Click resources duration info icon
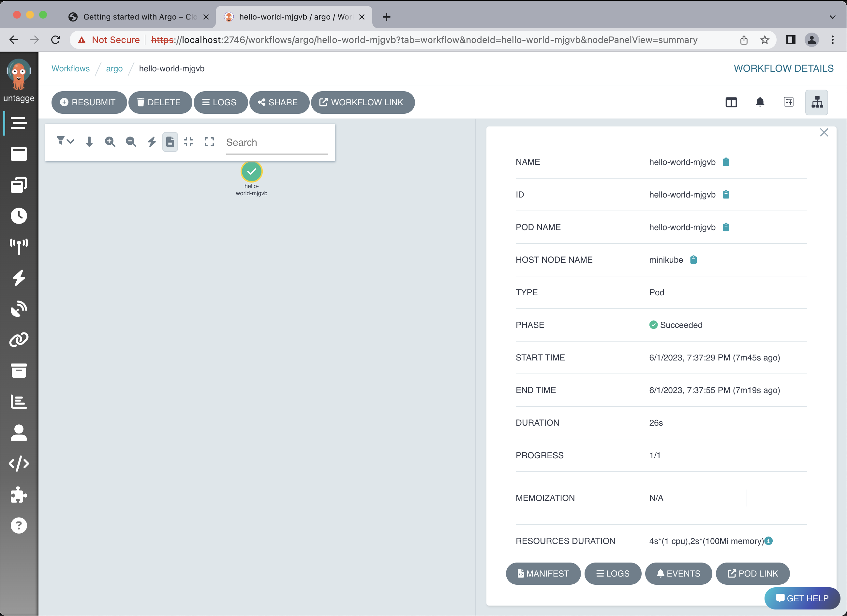The width and height of the screenshot is (847, 616). click(768, 541)
